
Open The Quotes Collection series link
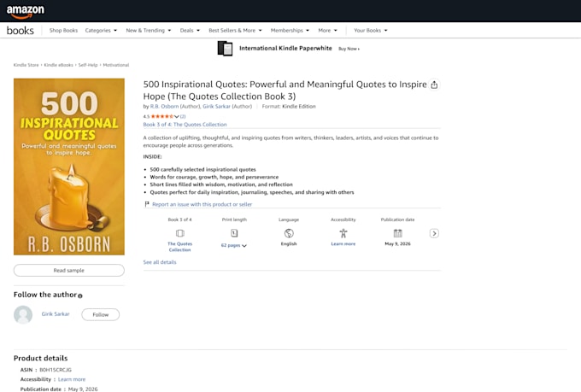[x=179, y=247]
